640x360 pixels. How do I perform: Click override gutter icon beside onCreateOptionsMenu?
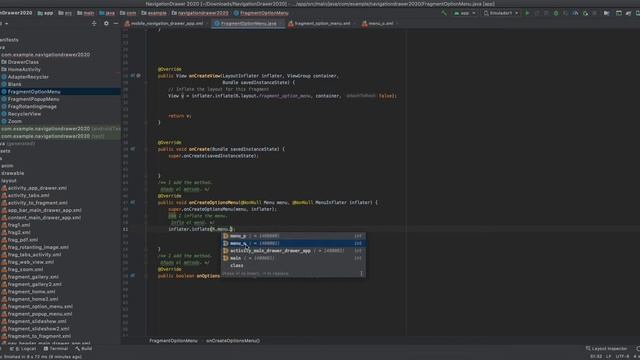[x=133, y=202]
